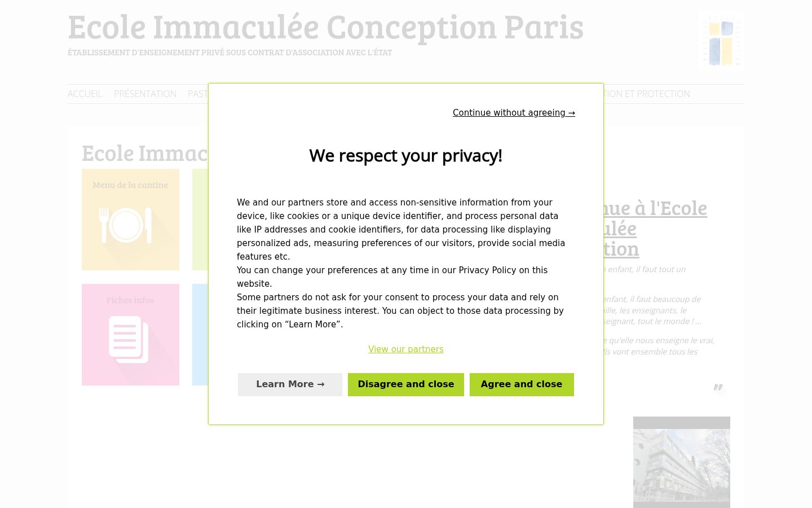Open the Fiches infos document icon
The width and height of the screenshot is (812, 508).
129,339
